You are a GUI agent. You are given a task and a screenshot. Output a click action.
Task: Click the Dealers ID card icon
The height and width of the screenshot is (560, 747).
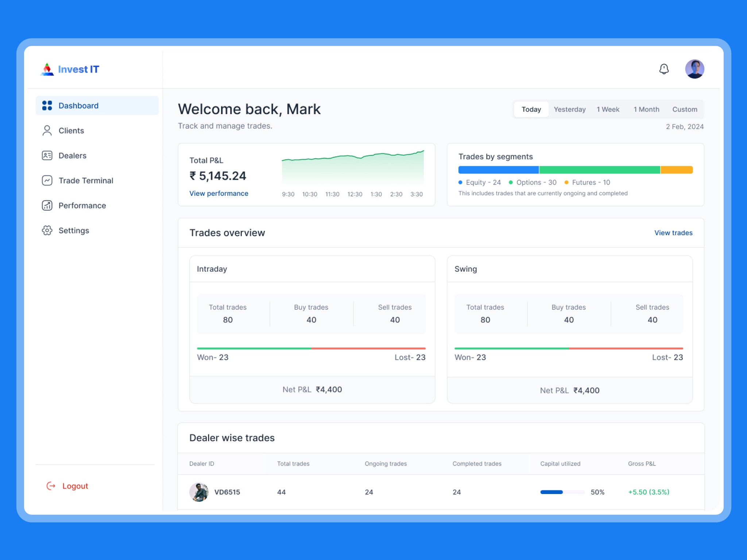tap(47, 156)
